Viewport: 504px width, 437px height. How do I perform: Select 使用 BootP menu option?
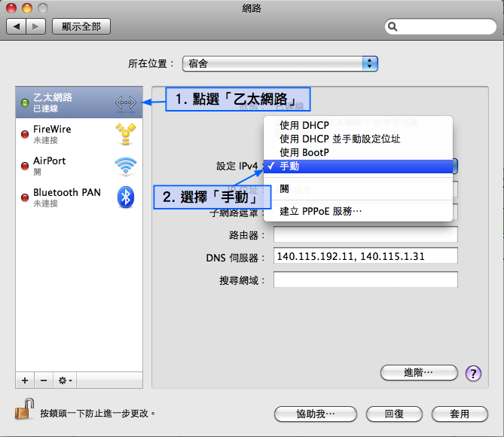pos(304,153)
